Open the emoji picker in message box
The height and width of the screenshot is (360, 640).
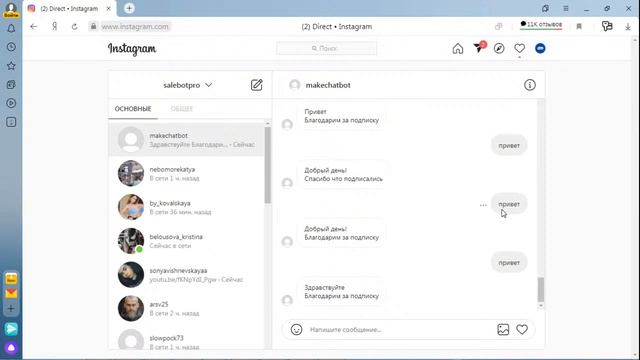point(296,329)
